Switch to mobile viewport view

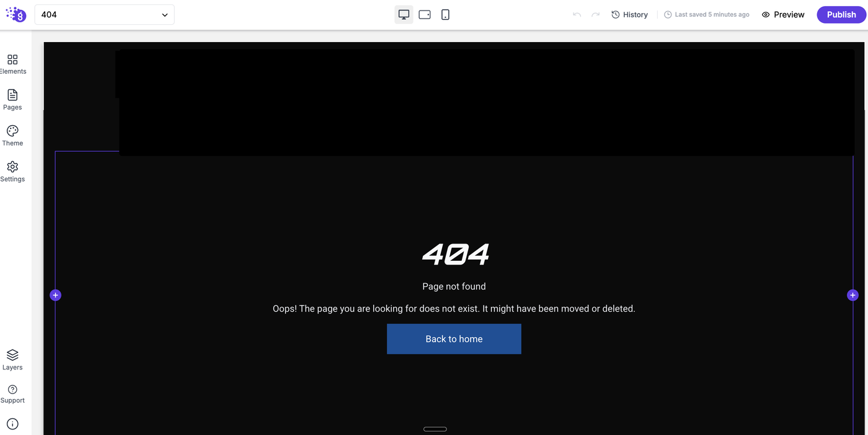(x=445, y=14)
